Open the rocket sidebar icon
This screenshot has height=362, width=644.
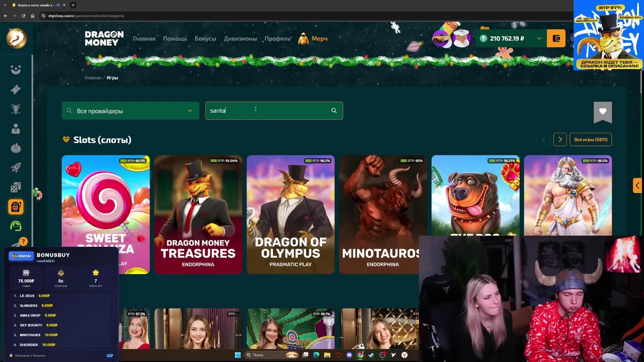click(16, 168)
